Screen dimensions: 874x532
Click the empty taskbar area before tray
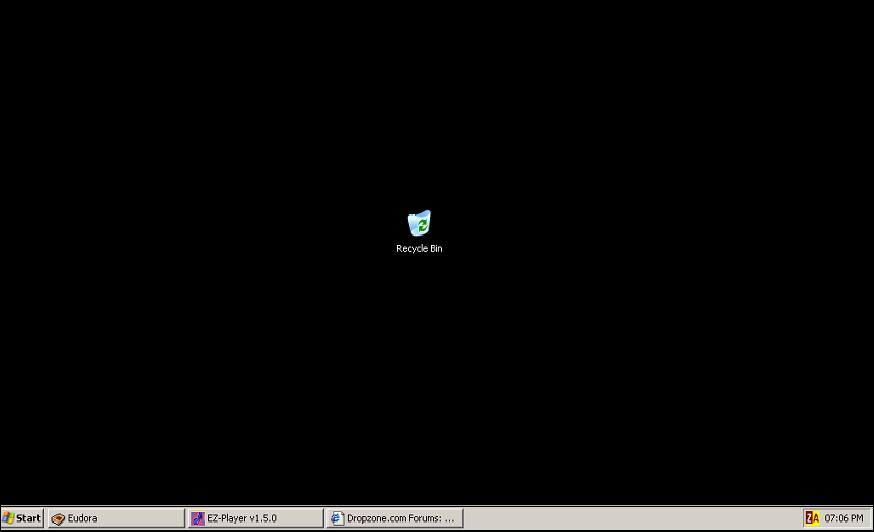coord(630,518)
